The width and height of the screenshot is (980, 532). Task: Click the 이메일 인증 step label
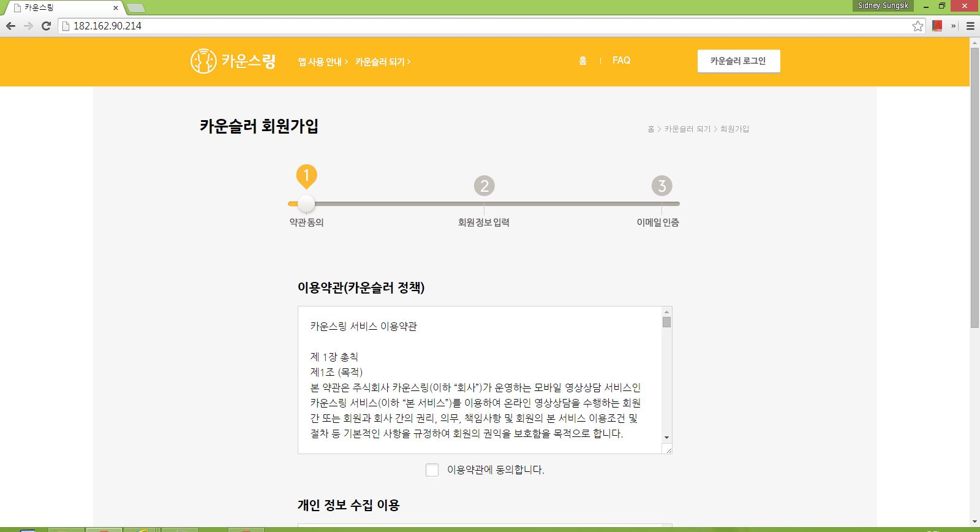[658, 222]
